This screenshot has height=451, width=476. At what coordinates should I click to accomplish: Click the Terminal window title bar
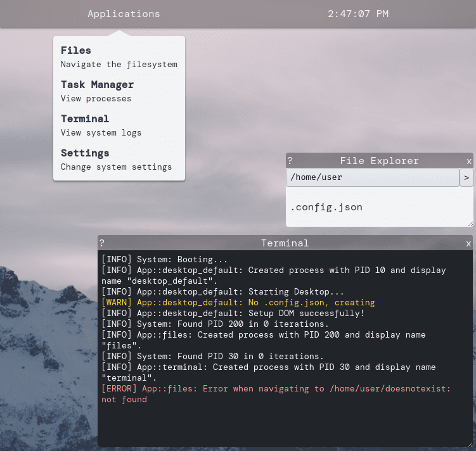(x=285, y=243)
